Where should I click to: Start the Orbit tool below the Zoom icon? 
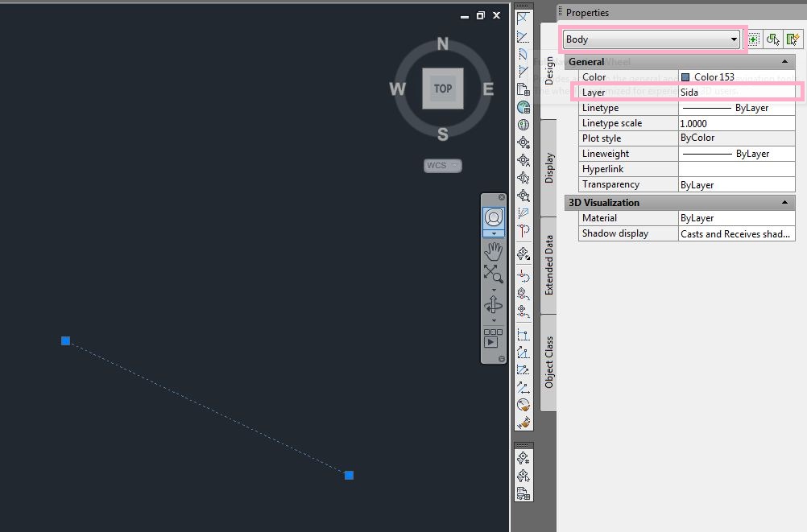(494, 306)
